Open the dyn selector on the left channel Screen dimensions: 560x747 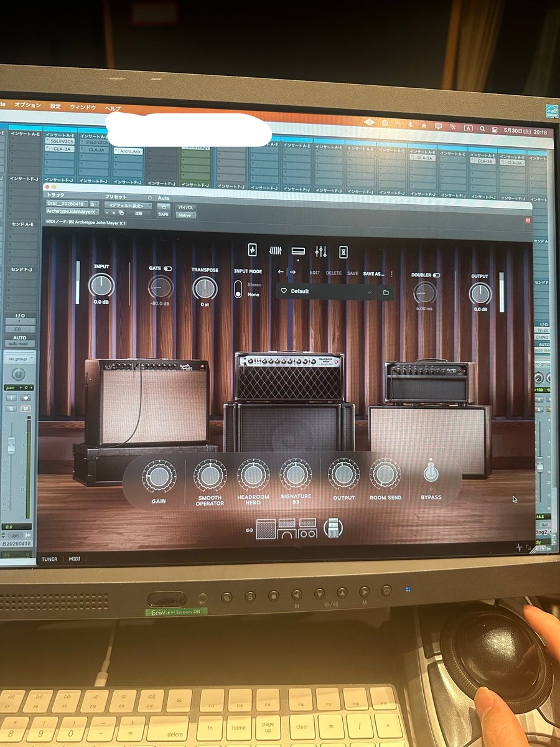(14, 535)
